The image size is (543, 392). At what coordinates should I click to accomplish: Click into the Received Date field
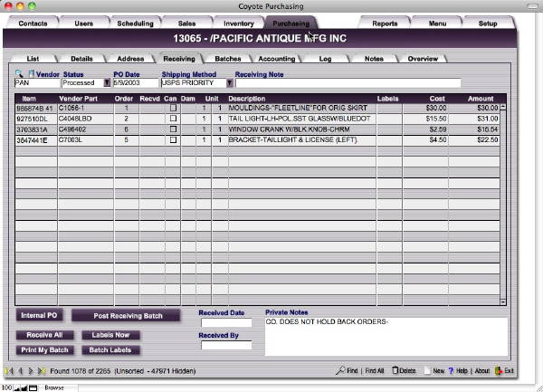tap(226, 323)
